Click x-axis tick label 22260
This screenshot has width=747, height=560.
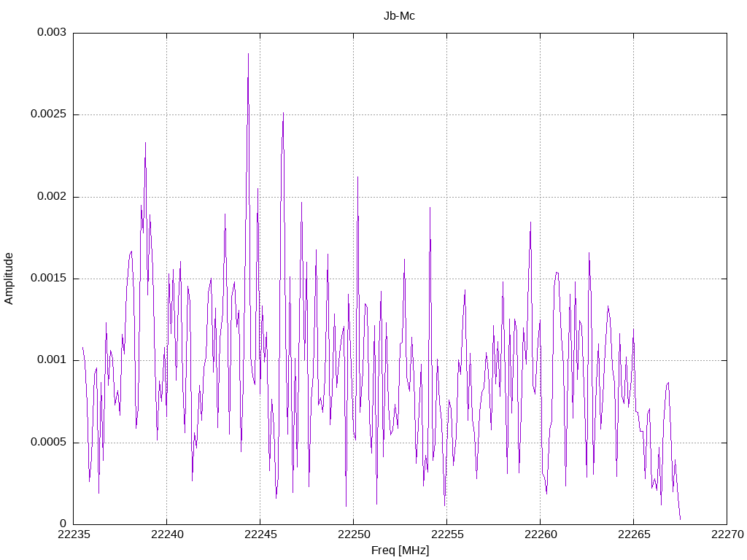click(541, 534)
